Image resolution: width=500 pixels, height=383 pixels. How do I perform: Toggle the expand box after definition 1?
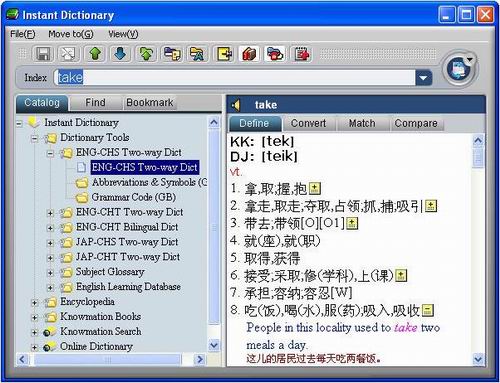(x=315, y=189)
